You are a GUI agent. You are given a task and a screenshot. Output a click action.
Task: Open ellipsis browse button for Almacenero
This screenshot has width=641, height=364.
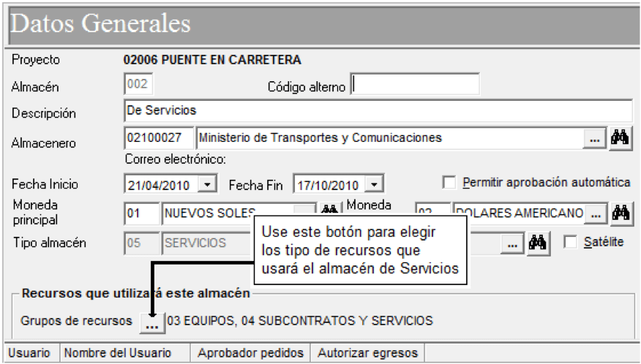point(595,139)
